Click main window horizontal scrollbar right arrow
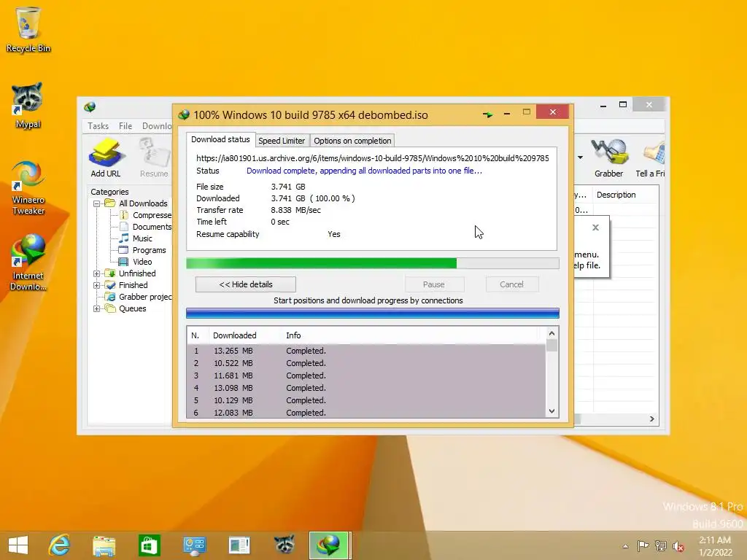The image size is (747, 560). (651, 419)
